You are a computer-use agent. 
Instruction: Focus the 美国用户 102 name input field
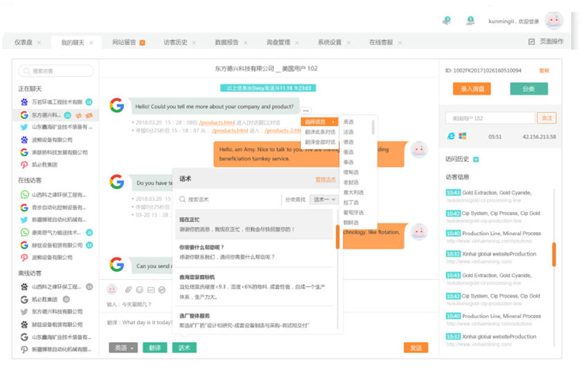click(x=490, y=118)
